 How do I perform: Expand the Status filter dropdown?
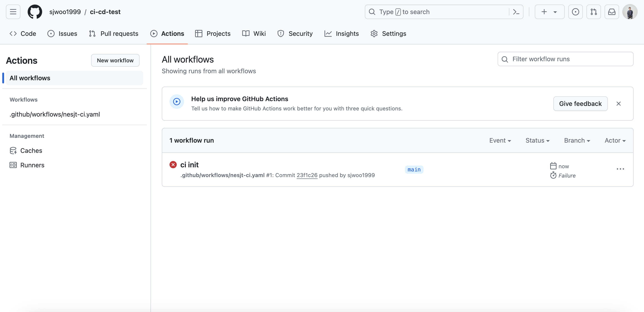[x=537, y=140]
